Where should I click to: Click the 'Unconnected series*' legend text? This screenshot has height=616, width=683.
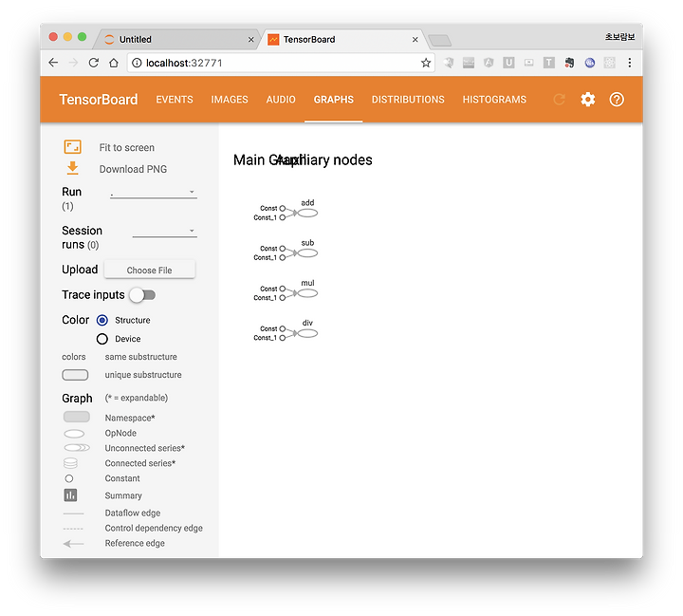point(144,448)
